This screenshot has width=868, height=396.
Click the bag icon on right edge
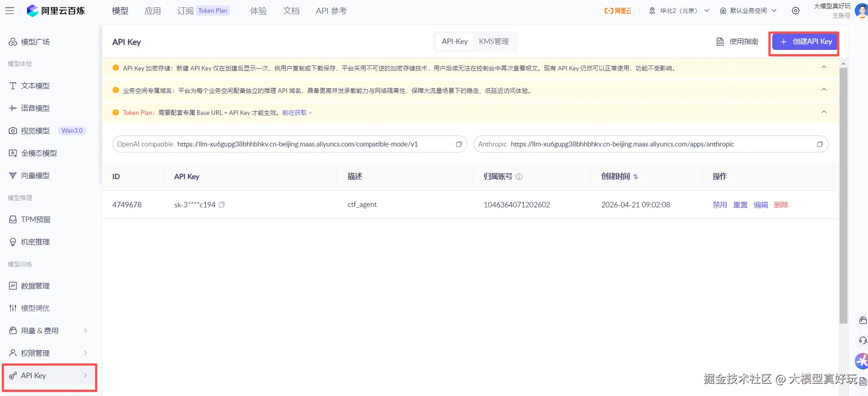[863, 320]
